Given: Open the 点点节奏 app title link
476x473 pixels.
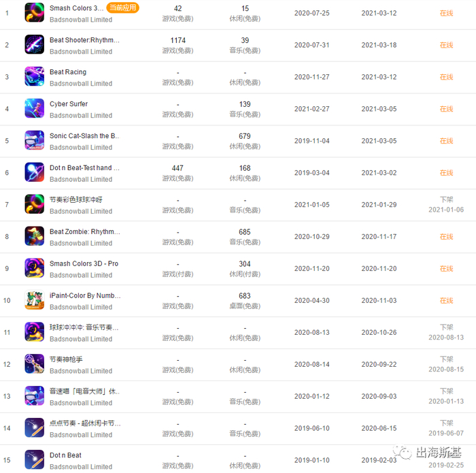Looking at the screenshot, I should pyautogui.click(x=85, y=423).
